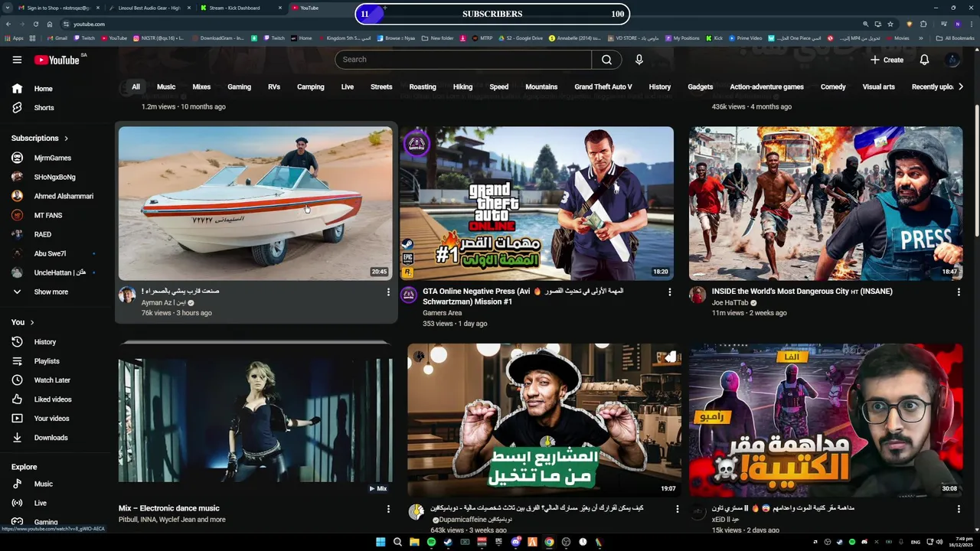
Task: Switch to Linsoul Best Audio Gear tab
Action: (x=149, y=8)
